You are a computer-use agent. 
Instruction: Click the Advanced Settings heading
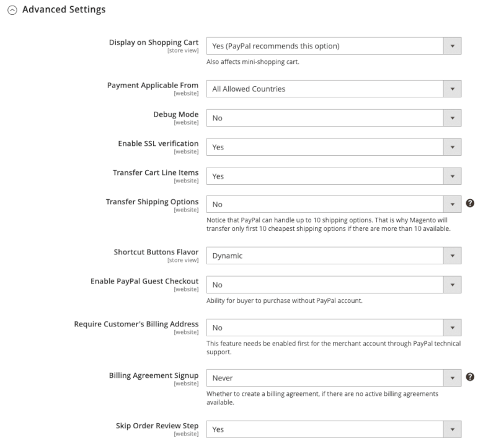click(68, 9)
